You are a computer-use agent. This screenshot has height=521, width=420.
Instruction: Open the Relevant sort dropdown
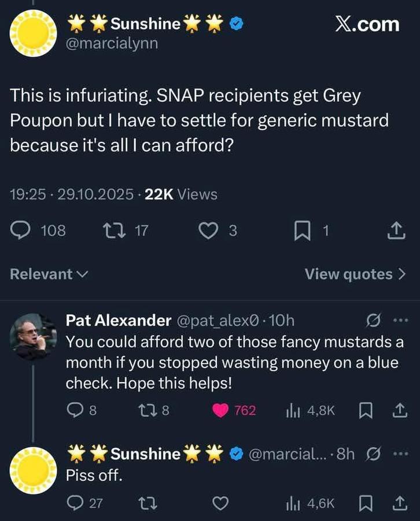(x=49, y=274)
